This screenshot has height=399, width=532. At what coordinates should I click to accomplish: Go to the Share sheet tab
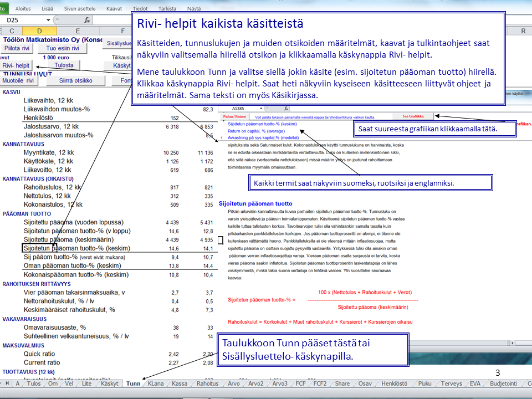[342, 383]
